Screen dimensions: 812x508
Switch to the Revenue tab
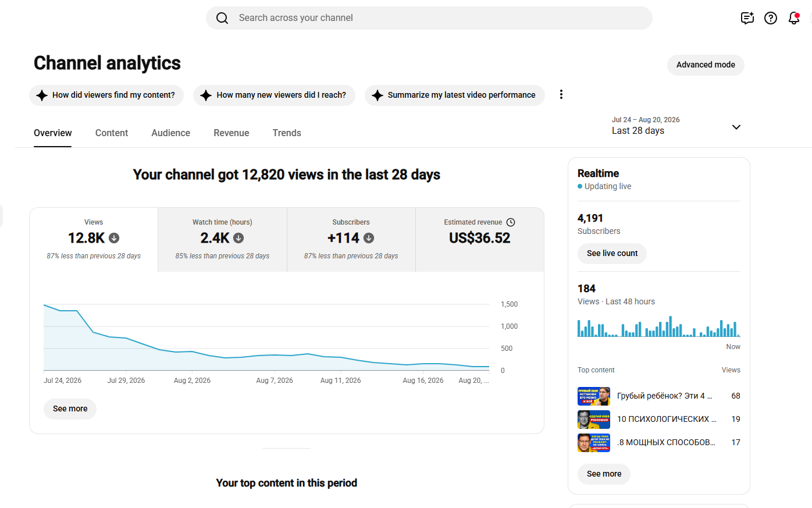(232, 133)
